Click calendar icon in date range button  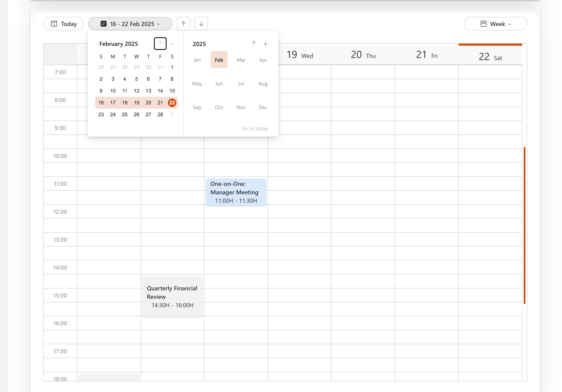(104, 24)
